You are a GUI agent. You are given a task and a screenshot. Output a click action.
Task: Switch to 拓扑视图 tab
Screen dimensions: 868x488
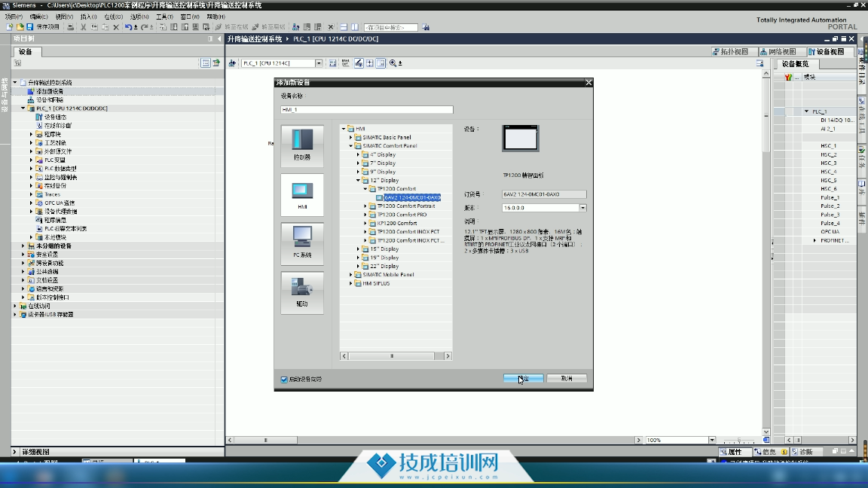point(731,51)
